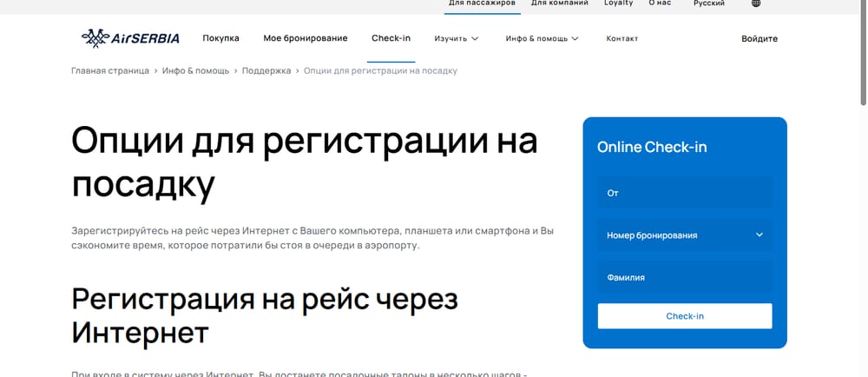Click the Online Check-in heading
The width and height of the screenshot is (868, 377).
click(x=652, y=148)
